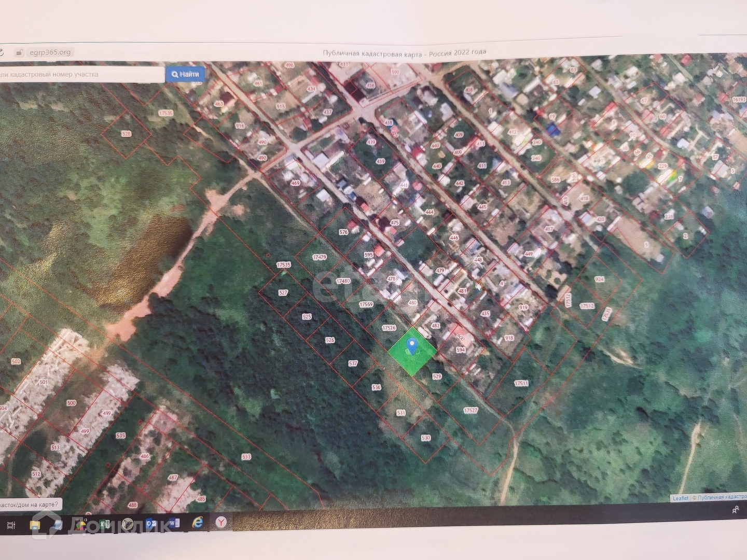Viewport: 747px width, 560px height.
Task: Click parcel label 916
Action: [x=240, y=125]
